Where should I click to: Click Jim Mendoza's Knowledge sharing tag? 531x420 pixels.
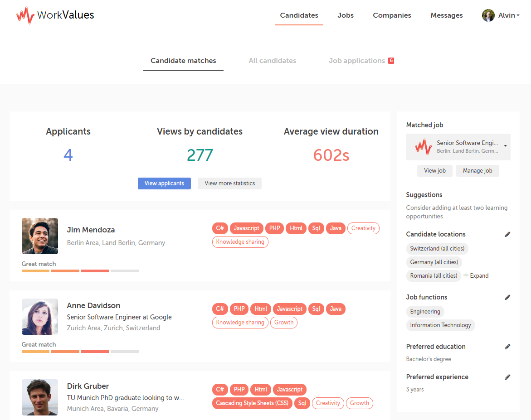(240, 241)
